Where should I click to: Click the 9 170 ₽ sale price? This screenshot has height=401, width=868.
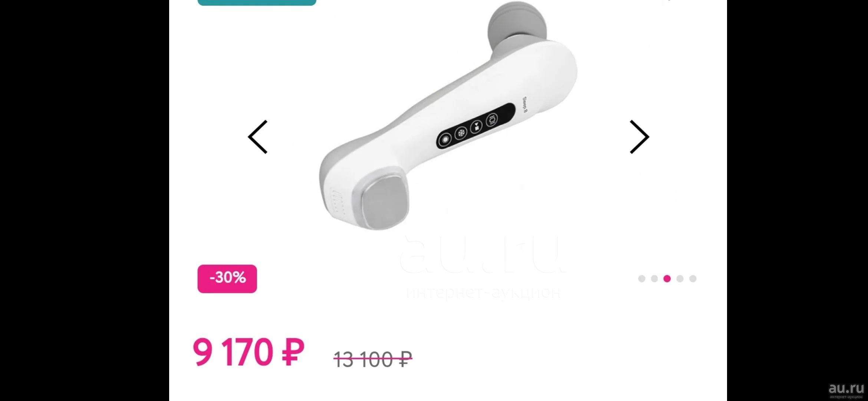click(x=249, y=352)
